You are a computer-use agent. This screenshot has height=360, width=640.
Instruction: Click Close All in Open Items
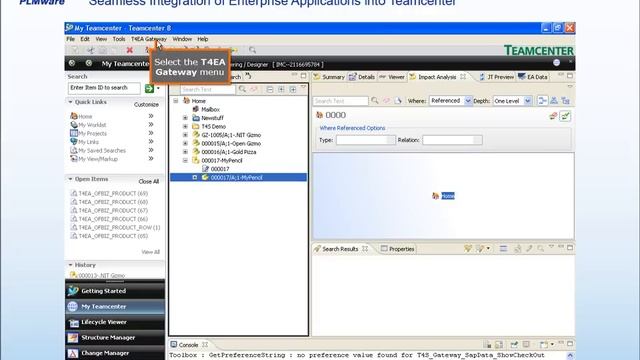(149, 182)
